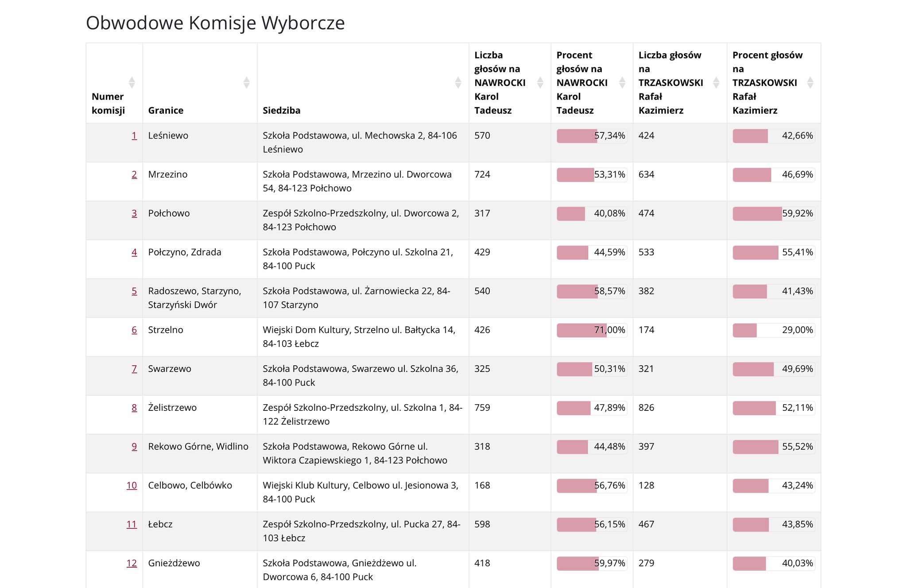907x588 pixels.
Task: Open commission number 1 link
Action: (134, 135)
